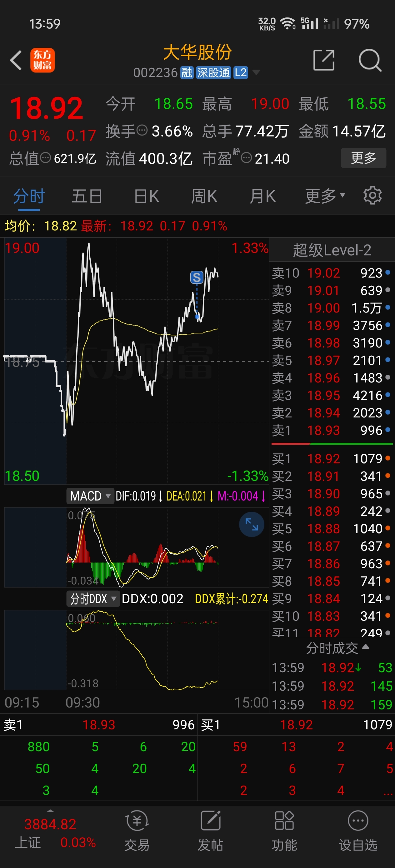Tap the latest price 18.92 large figure
Image resolution: width=395 pixels, height=868 pixels.
click(x=47, y=109)
